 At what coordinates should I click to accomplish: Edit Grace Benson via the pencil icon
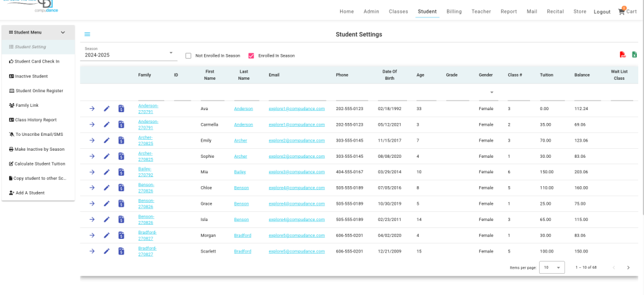(107, 204)
